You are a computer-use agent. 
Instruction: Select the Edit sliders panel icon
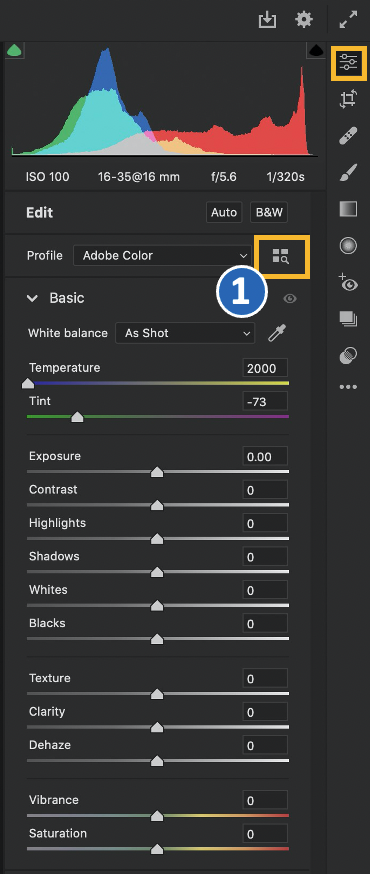pyautogui.click(x=348, y=61)
